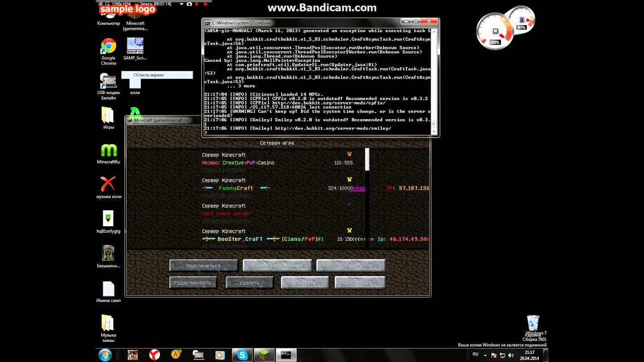Open Google Chrome desktop shortcut
Screen dimensions: 644x362
108,52
